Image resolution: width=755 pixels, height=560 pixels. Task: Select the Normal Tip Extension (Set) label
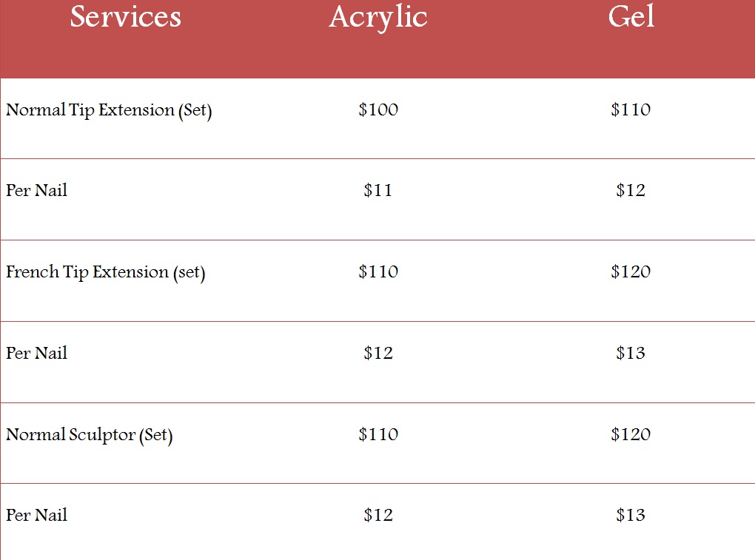(x=109, y=110)
